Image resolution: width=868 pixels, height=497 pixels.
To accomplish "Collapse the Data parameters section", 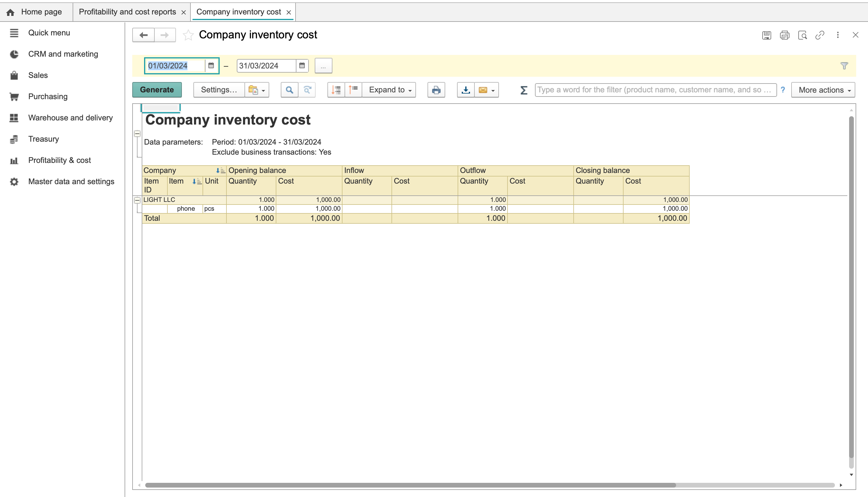I will click(x=137, y=133).
